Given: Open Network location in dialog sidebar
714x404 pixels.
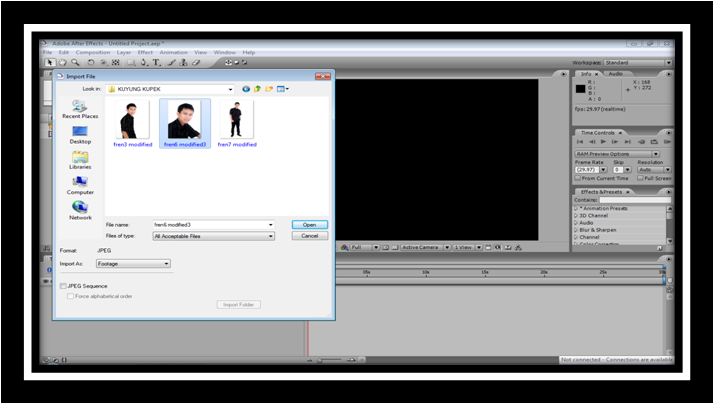Looking at the screenshot, I should pos(80,211).
